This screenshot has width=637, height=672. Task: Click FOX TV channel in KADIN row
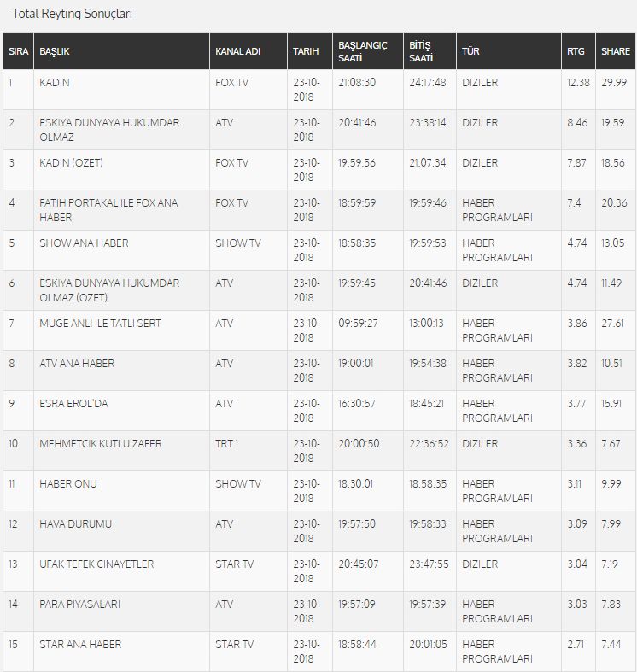point(232,82)
